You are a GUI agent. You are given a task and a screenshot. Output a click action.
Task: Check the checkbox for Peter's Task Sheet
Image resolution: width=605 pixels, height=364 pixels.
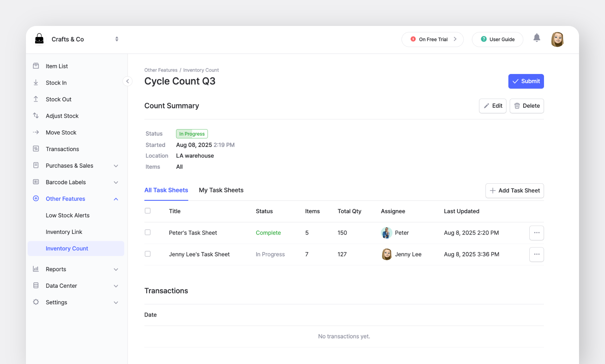tap(148, 232)
